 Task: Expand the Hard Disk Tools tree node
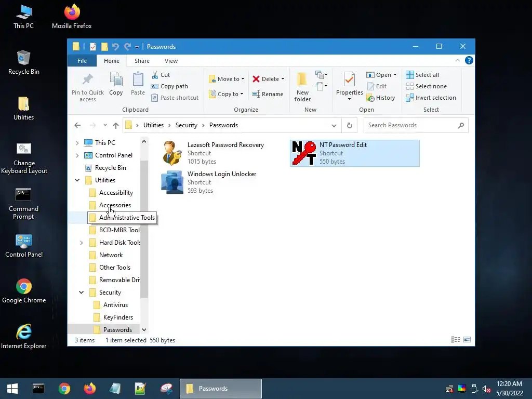tap(82, 243)
